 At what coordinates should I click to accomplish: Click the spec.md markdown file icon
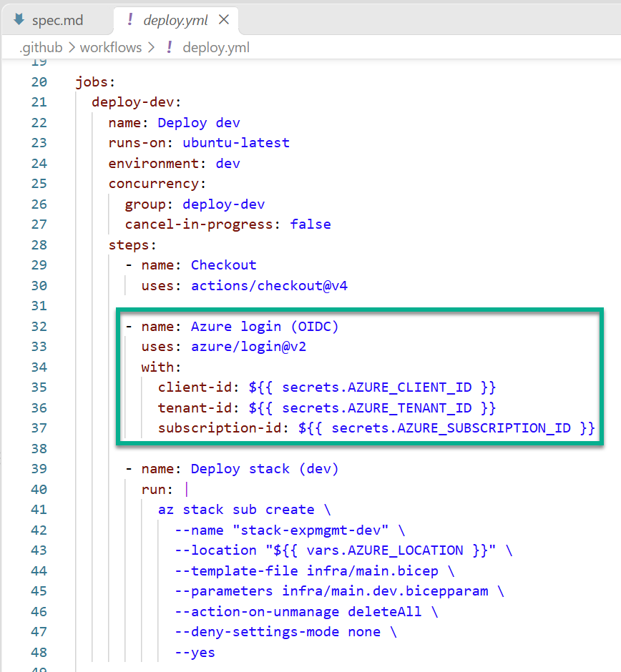click(x=19, y=19)
